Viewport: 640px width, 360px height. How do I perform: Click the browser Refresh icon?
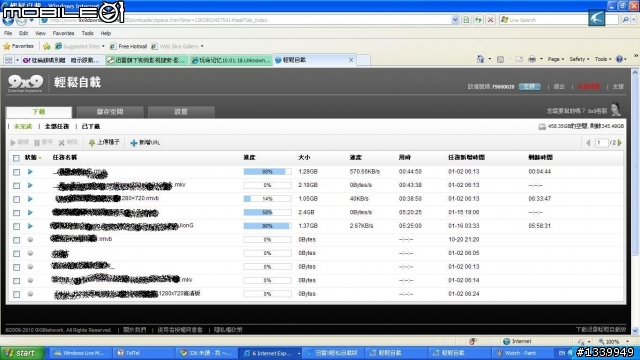pos(478,20)
